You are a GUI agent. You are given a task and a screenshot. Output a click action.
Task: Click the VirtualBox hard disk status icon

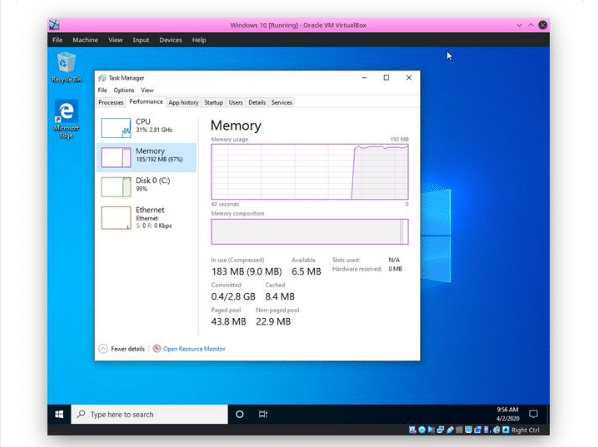[x=412, y=430]
